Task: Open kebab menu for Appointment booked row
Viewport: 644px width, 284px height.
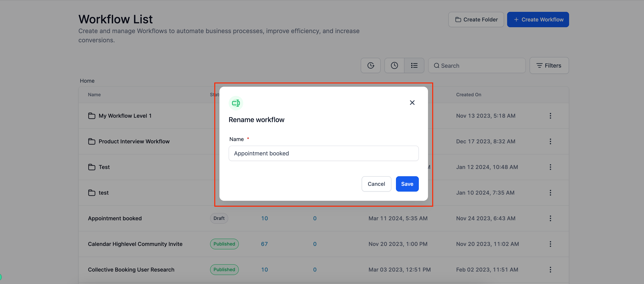Action: 550,218
